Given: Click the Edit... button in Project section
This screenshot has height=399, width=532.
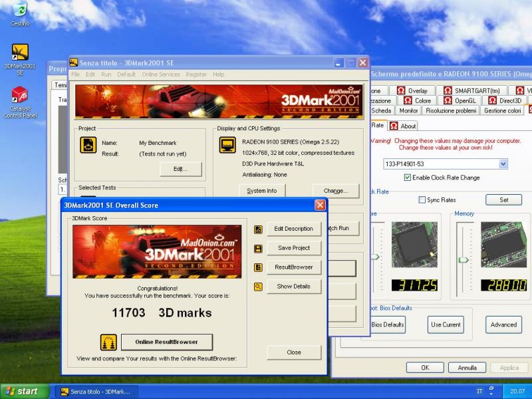Looking at the screenshot, I should click(180, 169).
